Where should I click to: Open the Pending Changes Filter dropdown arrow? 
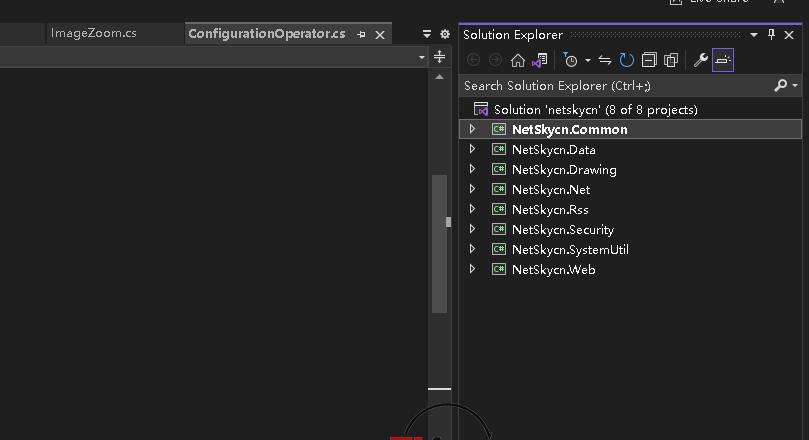tap(587, 60)
